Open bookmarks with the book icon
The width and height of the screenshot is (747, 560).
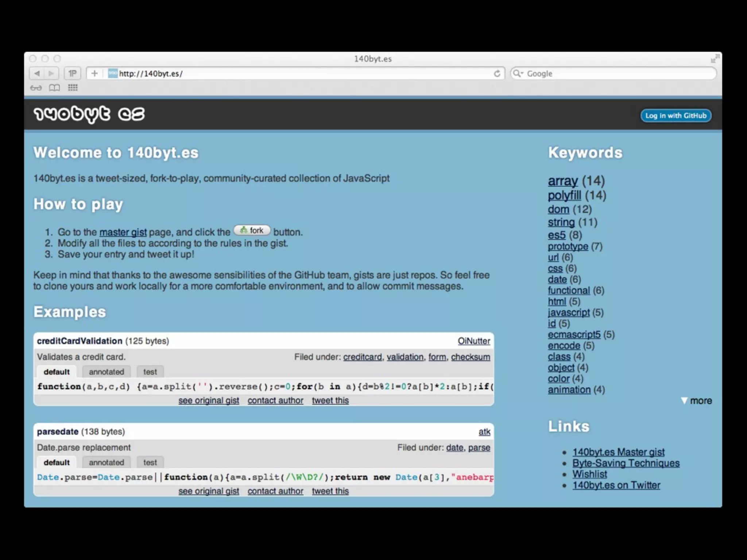click(x=54, y=88)
